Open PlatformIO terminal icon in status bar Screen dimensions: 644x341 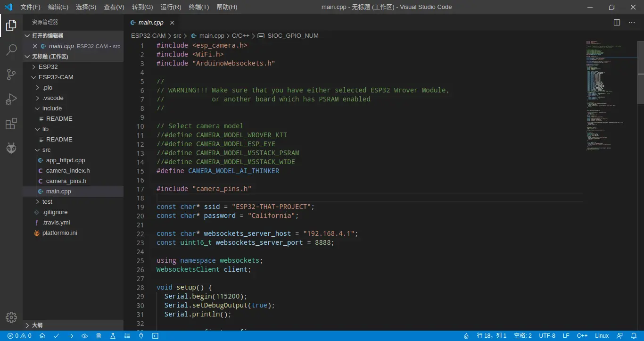click(155, 336)
